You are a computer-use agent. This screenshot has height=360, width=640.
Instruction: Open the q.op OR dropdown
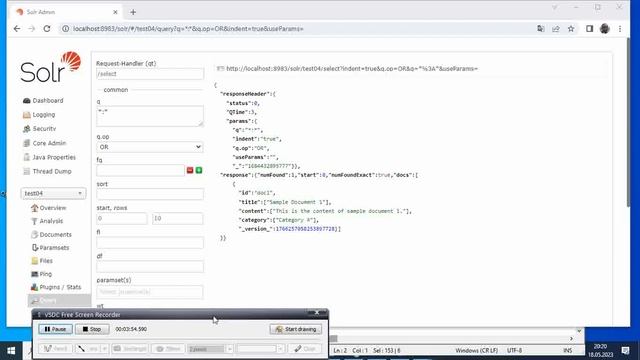point(150,147)
